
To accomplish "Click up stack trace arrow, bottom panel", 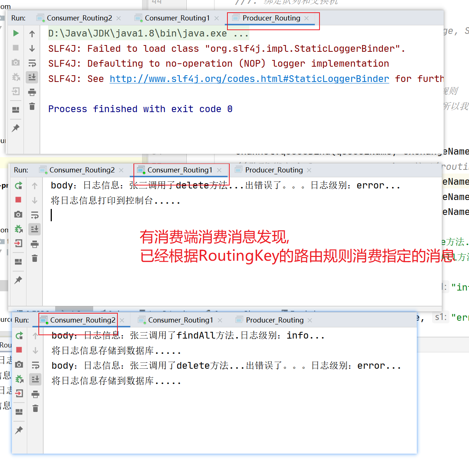I will click(x=35, y=336).
